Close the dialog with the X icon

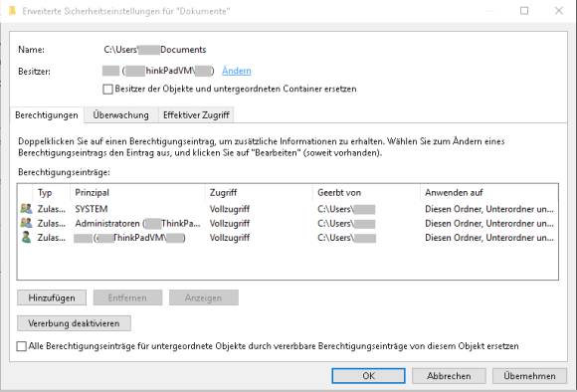pyautogui.click(x=559, y=11)
